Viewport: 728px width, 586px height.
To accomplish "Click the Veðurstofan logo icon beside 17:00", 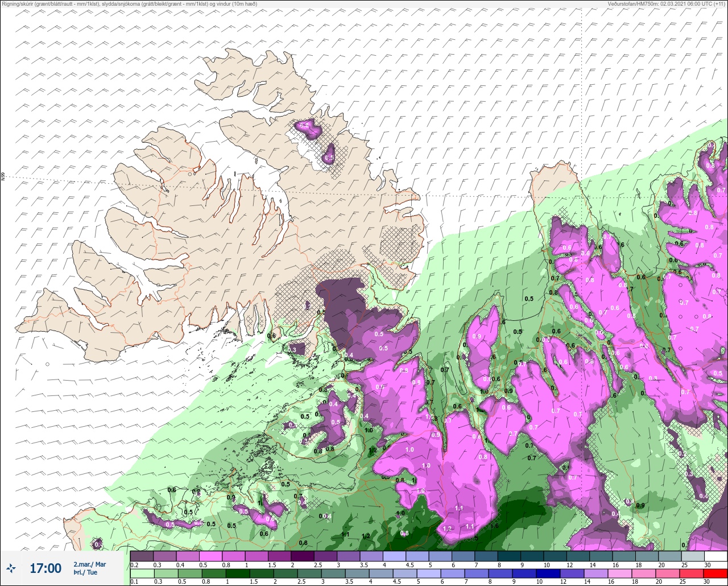I will point(11,568).
